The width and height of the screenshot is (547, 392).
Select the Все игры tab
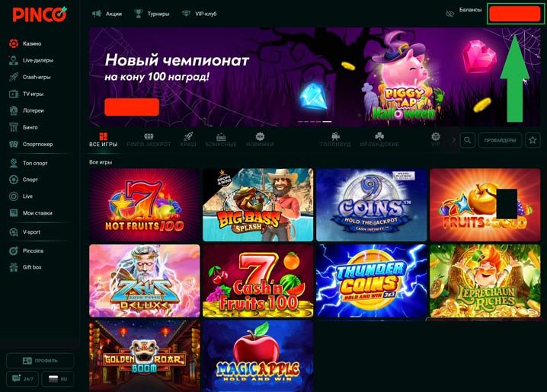(104, 140)
